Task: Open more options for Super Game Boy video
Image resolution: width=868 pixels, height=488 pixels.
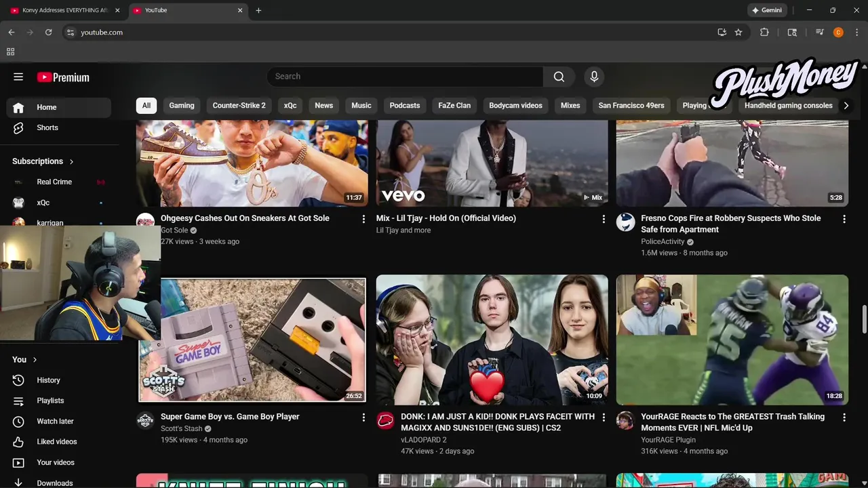Action: [363, 418]
